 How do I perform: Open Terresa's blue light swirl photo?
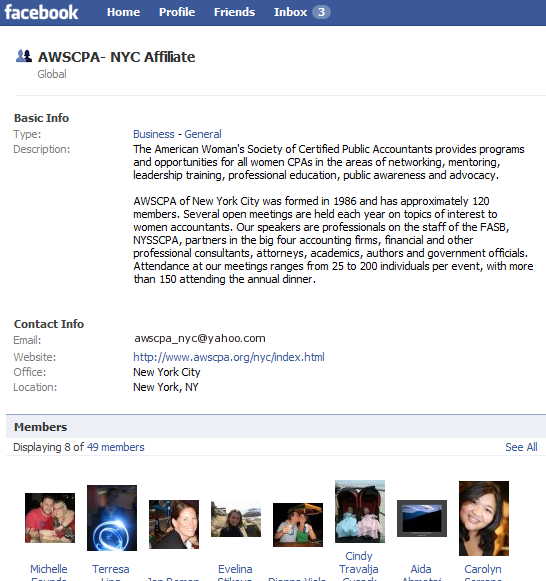[112, 518]
